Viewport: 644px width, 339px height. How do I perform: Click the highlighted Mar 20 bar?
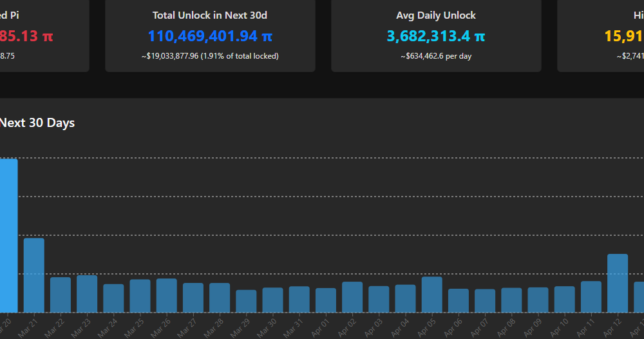point(8,235)
